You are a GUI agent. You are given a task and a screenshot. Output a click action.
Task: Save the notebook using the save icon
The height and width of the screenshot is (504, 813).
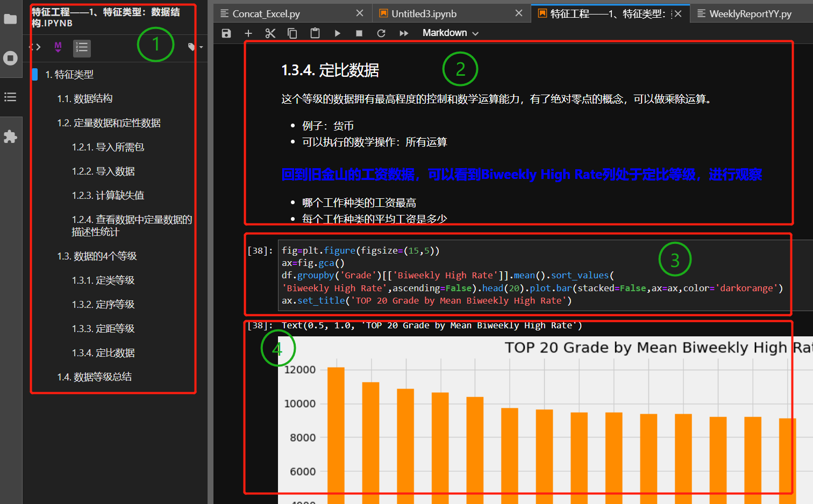(x=226, y=33)
